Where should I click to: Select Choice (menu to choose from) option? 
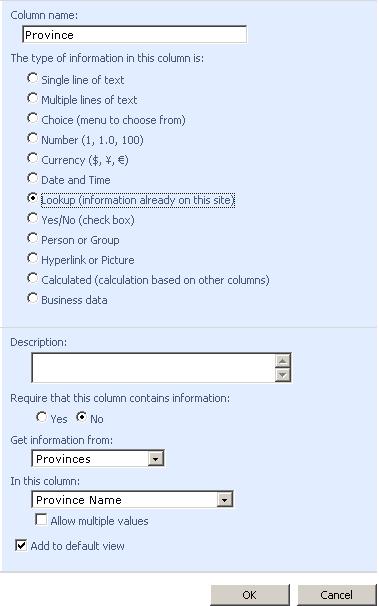[x=32, y=118]
